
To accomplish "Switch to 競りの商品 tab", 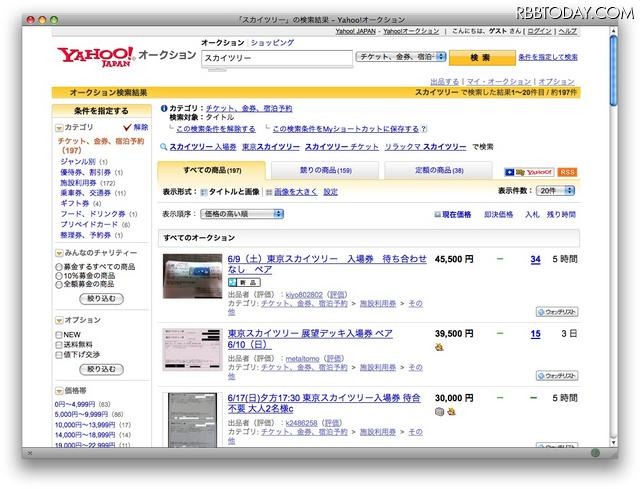I will [x=325, y=171].
